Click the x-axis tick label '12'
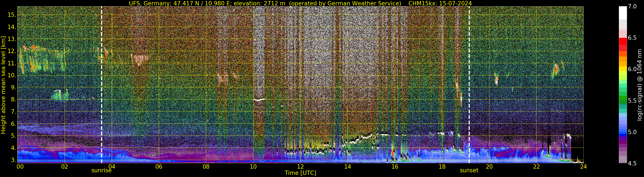Viewport: 644px width, 177px height. (300, 166)
